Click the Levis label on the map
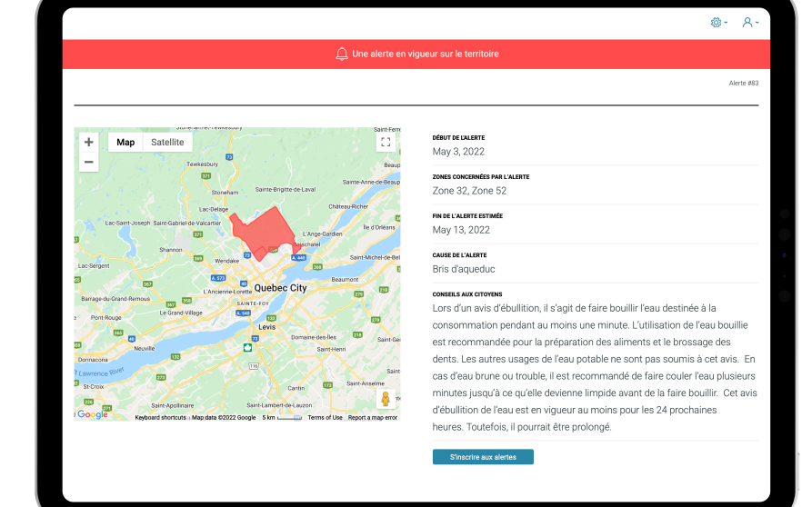This screenshot has height=507, width=812. [x=267, y=327]
